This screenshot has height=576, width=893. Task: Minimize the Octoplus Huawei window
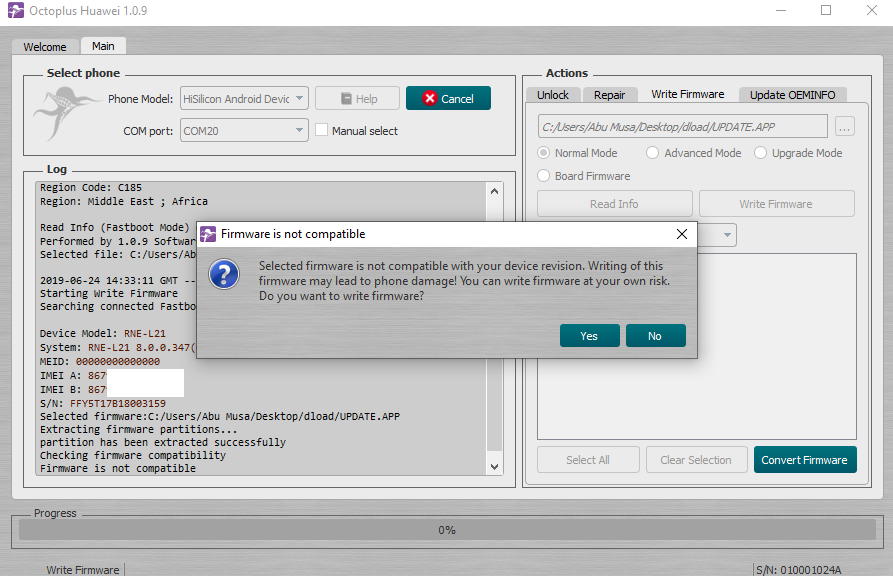point(781,10)
